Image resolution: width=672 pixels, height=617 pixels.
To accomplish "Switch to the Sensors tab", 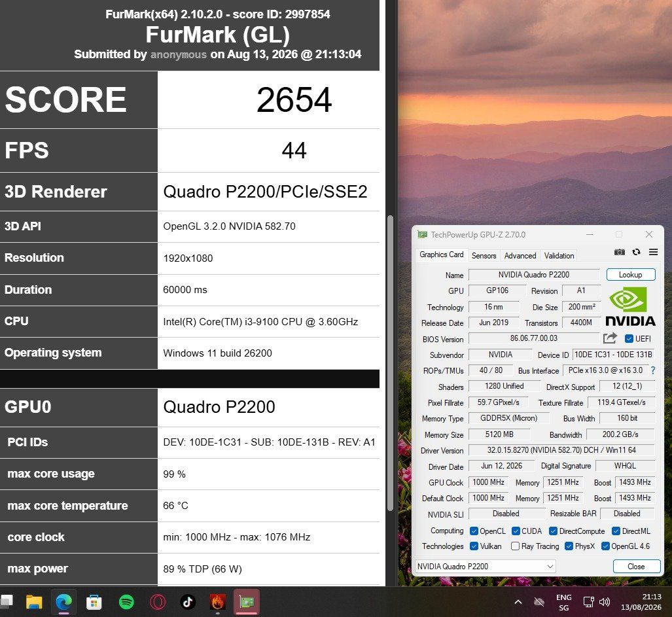I will click(x=484, y=255).
